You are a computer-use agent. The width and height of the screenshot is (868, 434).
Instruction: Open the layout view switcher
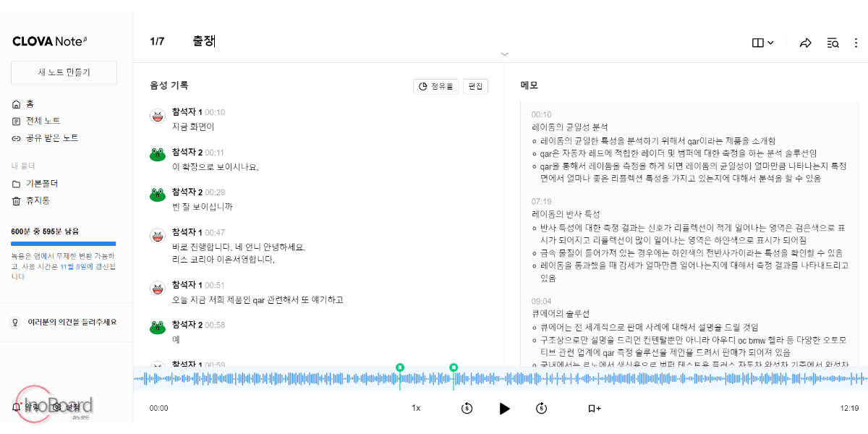coord(763,43)
